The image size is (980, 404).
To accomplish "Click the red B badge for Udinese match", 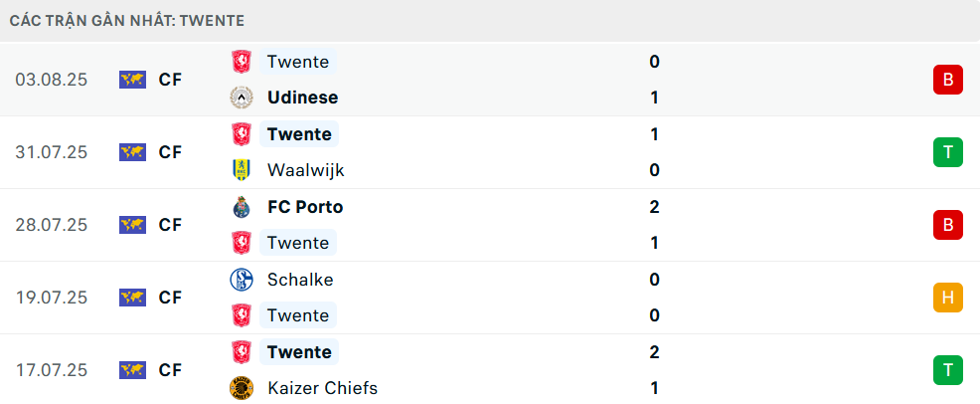I will pyautogui.click(x=947, y=80).
